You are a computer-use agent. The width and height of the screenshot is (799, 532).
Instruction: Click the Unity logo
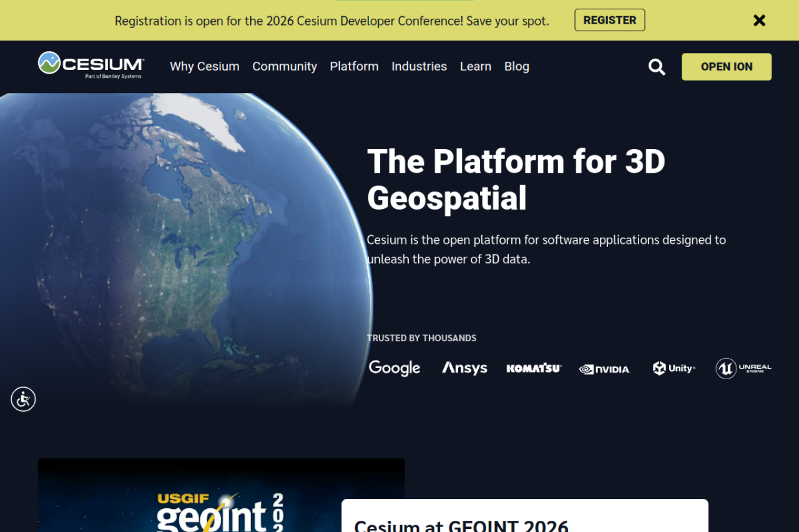coord(674,368)
